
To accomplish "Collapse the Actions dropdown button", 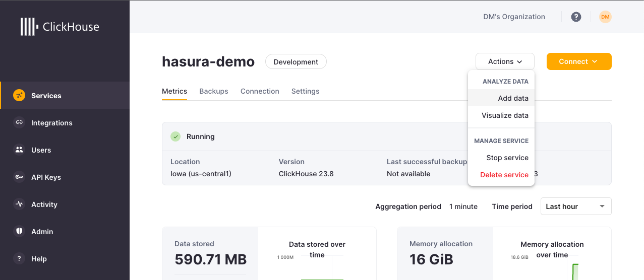I will tap(505, 61).
